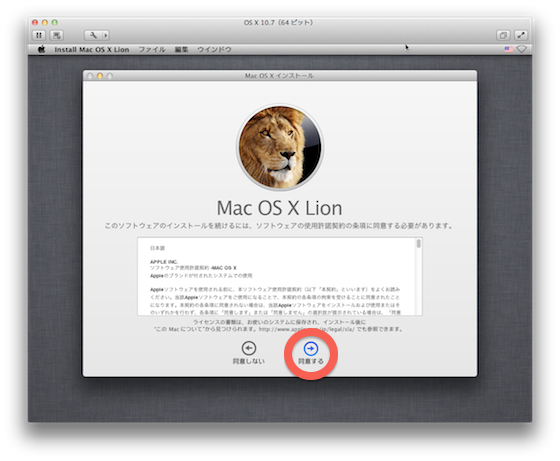Viewport: 560px width, 461px height.
Task: Pause the virtual machine with pause button
Action: click(x=39, y=35)
